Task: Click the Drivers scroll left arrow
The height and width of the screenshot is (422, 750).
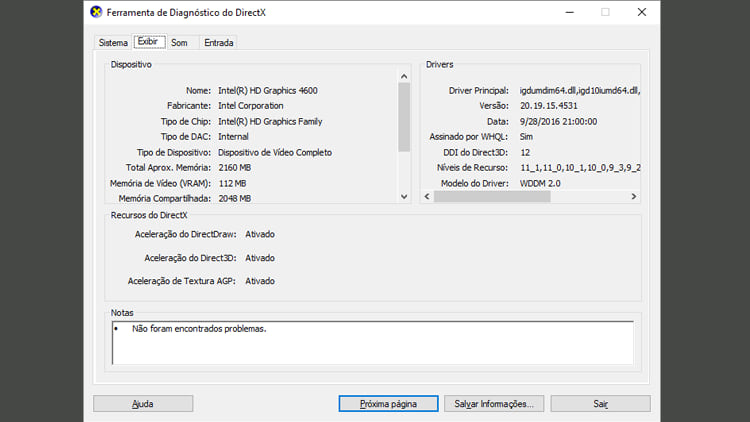Action: click(x=427, y=196)
